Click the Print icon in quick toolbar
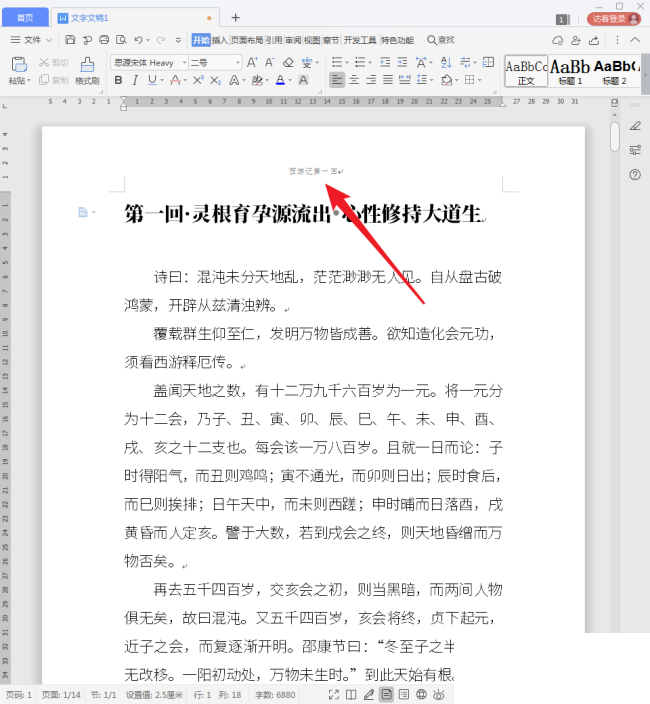 (104, 40)
